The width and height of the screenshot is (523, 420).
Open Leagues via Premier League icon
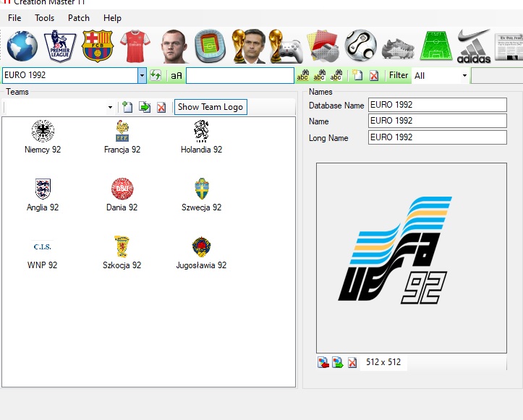pyautogui.click(x=60, y=46)
